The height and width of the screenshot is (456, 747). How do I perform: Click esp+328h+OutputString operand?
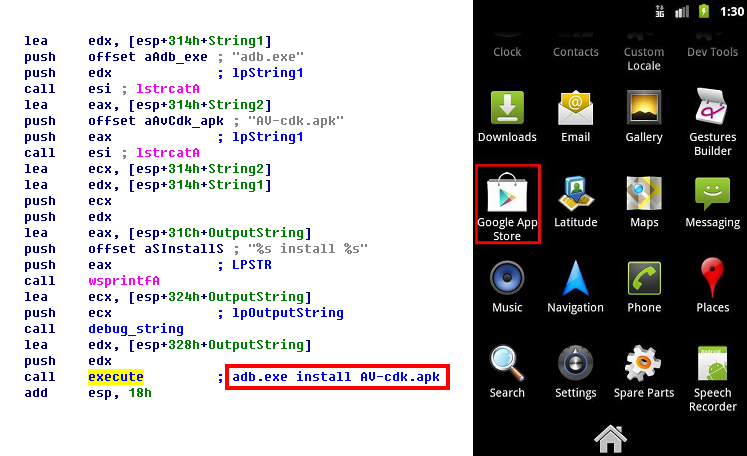point(220,345)
